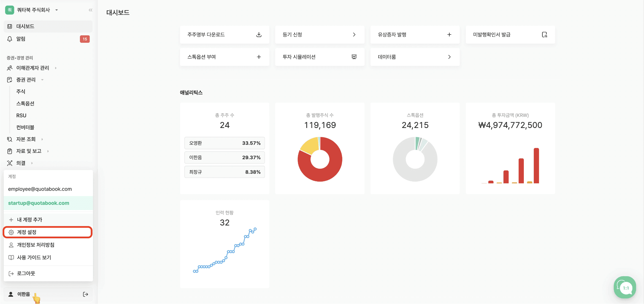Open the 1:1 chat bubble icon
This screenshot has width=644, height=305.
625,287
